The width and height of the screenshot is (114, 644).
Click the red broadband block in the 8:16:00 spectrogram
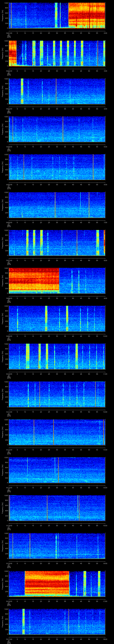[x=47, y=584]
